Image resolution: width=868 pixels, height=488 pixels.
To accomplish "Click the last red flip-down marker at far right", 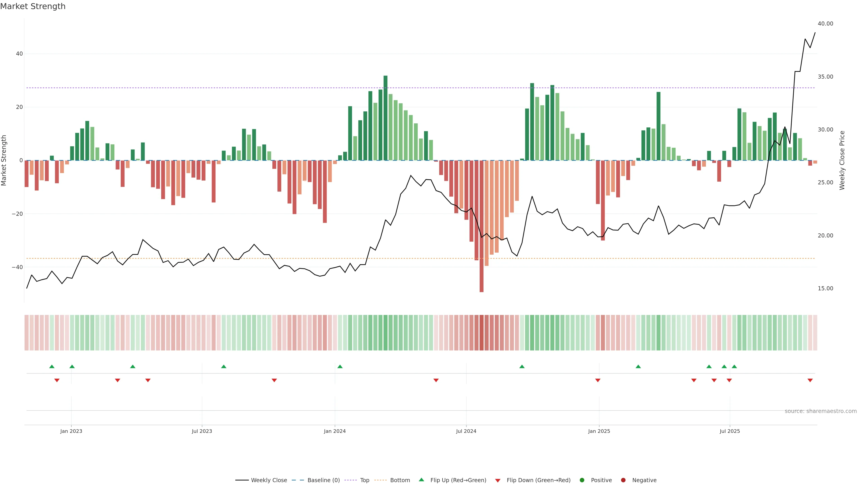I will coord(810,380).
